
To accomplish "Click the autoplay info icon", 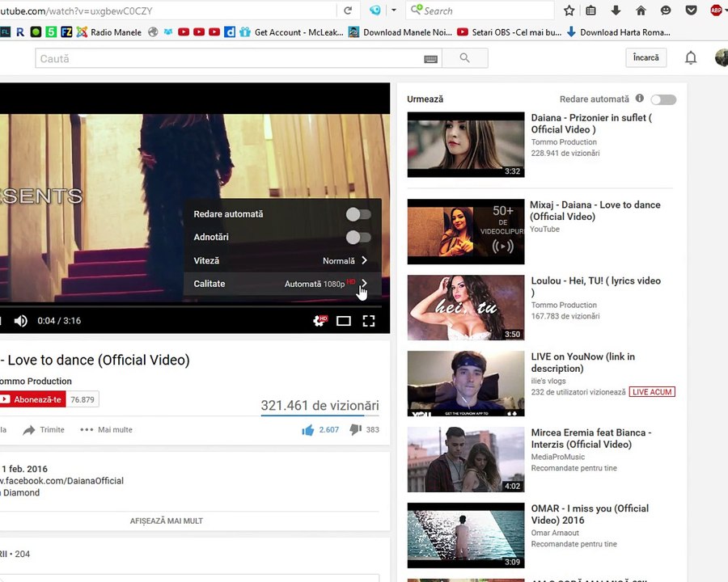I will 639,99.
